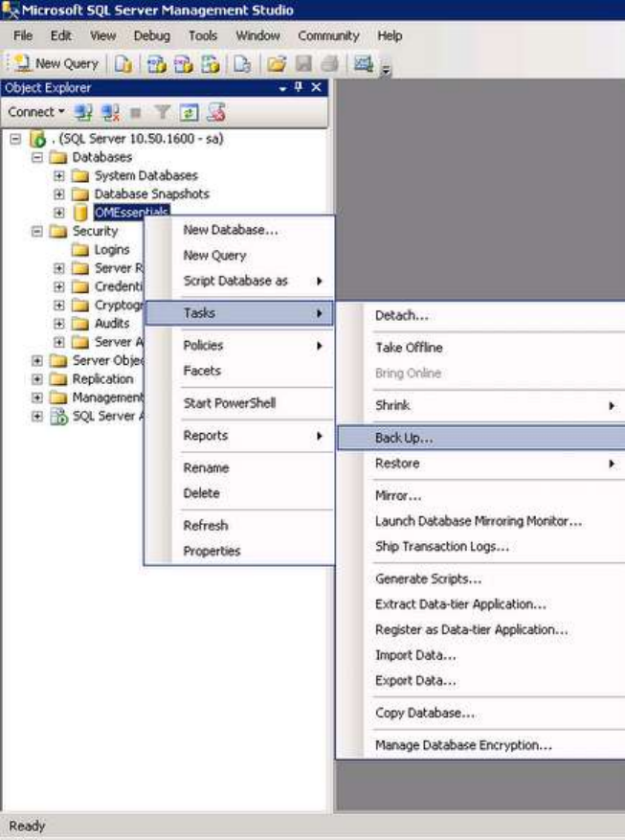Select Import Data...
The width and height of the screenshot is (625, 840).
click(481, 655)
